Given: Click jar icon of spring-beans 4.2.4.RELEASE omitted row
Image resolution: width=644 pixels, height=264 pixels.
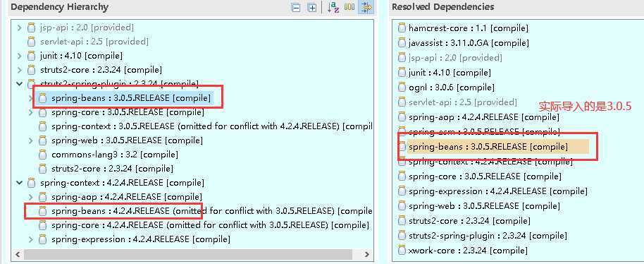Looking at the screenshot, I should 42,211.
